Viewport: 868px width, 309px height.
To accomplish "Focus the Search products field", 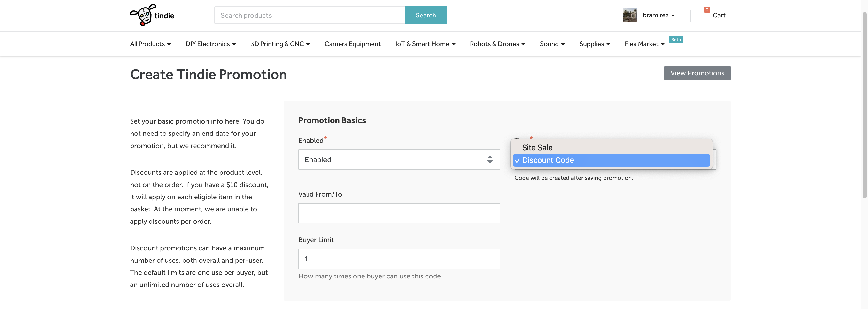I will 309,15.
